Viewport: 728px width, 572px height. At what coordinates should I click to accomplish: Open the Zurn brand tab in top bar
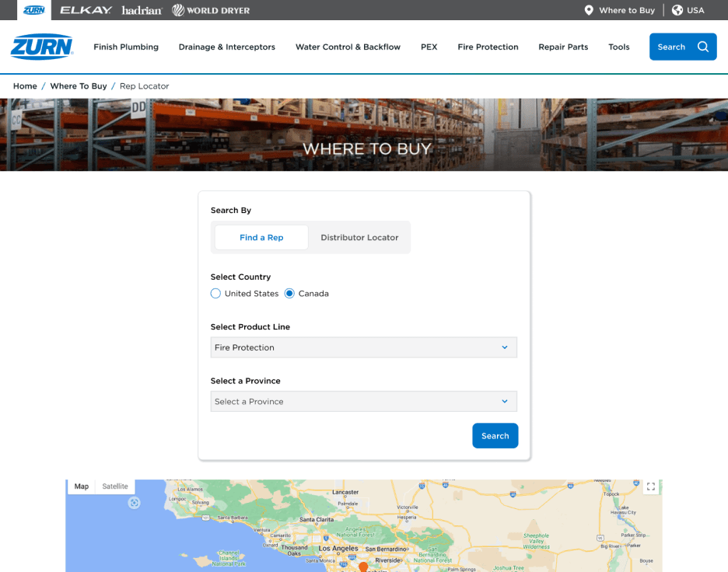pos(34,10)
